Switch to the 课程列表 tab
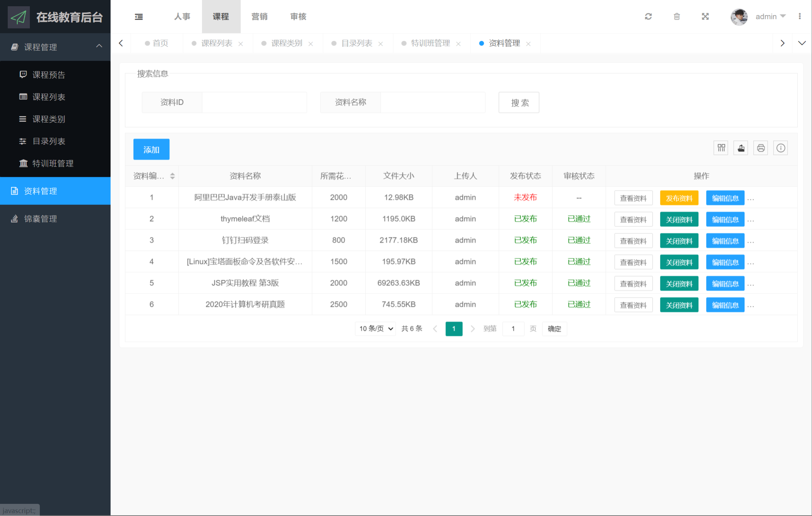 pyautogui.click(x=216, y=44)
